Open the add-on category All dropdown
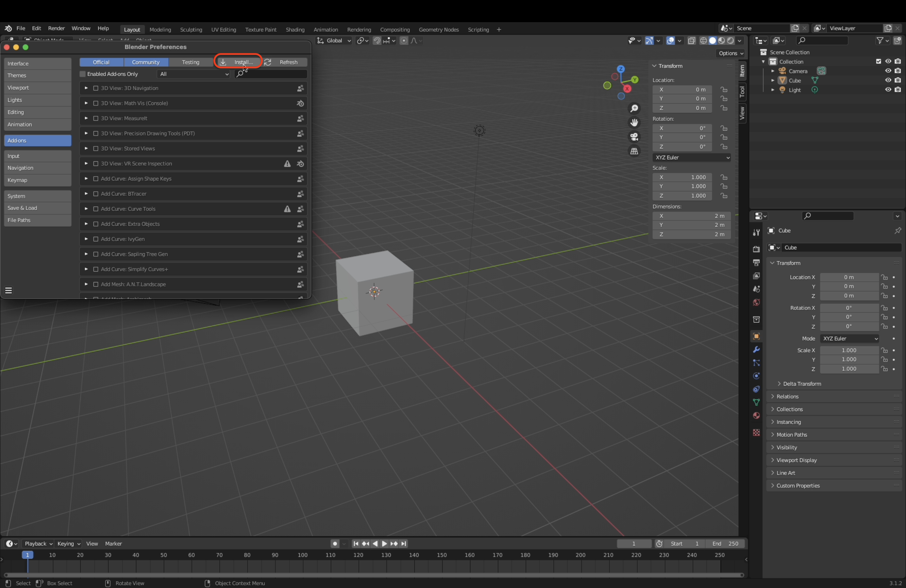 point(193,74)
